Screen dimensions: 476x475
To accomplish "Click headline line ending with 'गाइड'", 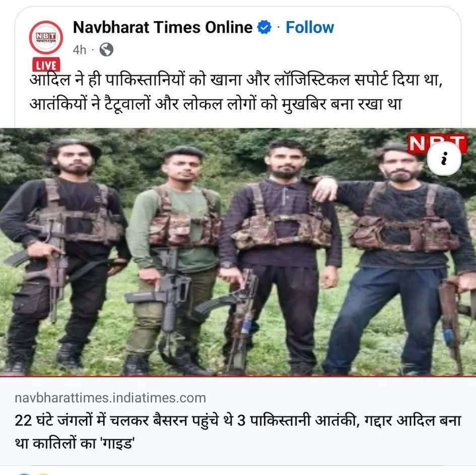I will pyautogui.click(x=75, y=443).
